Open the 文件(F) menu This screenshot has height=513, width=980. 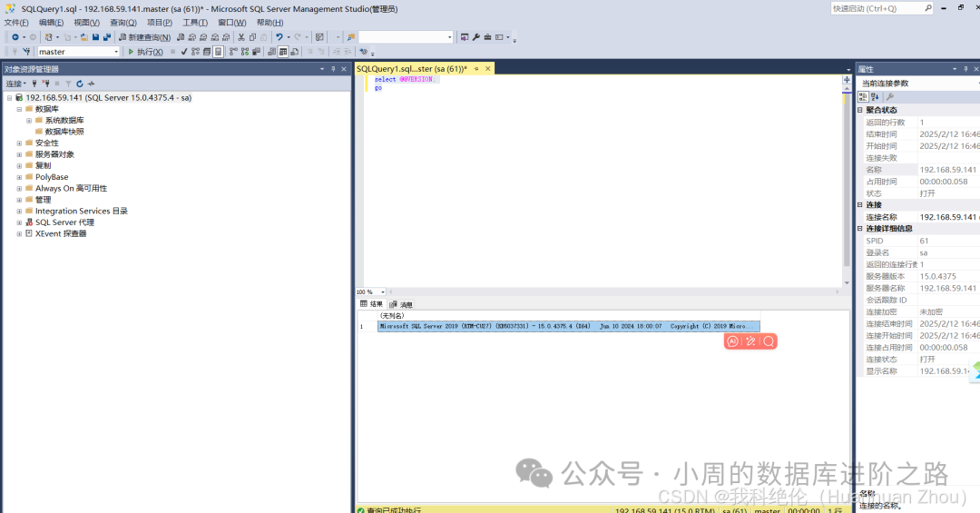click(x=16, y=23)
